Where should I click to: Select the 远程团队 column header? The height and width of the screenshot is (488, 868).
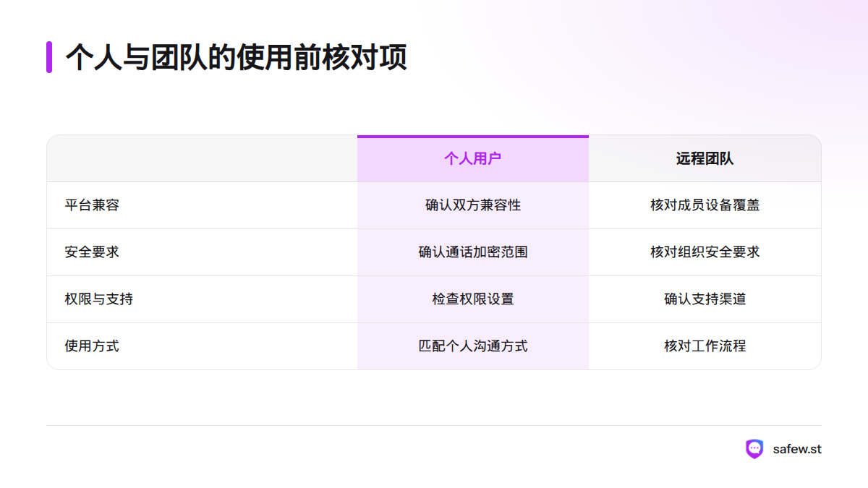click(x=705, y=159)
